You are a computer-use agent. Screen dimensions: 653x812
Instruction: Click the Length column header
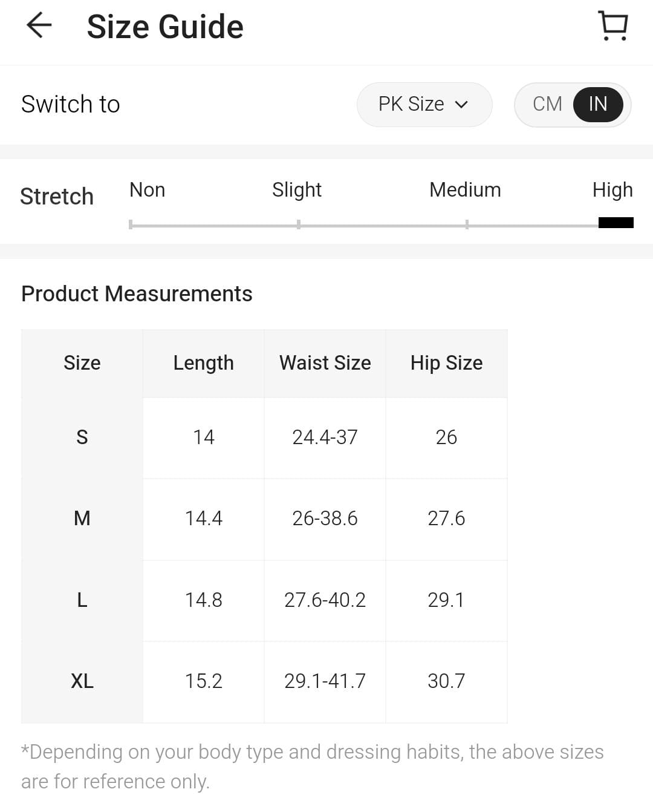tap(203, 363)
